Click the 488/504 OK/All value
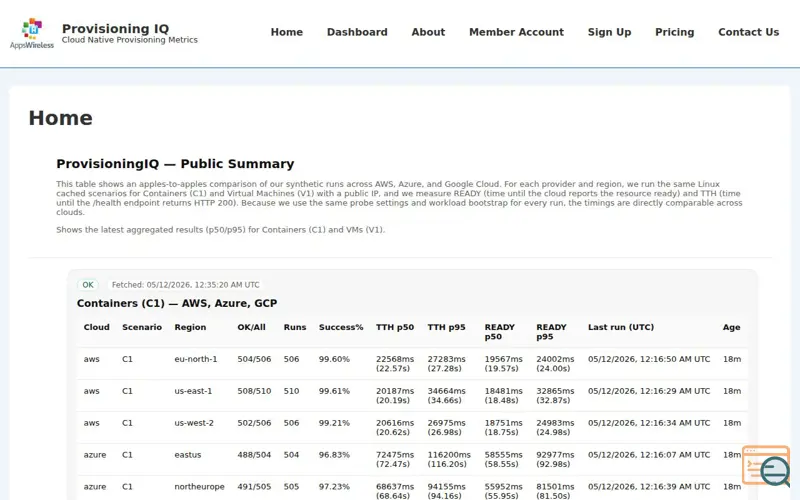Screen dimensions: 800x500 click(254, 455)
